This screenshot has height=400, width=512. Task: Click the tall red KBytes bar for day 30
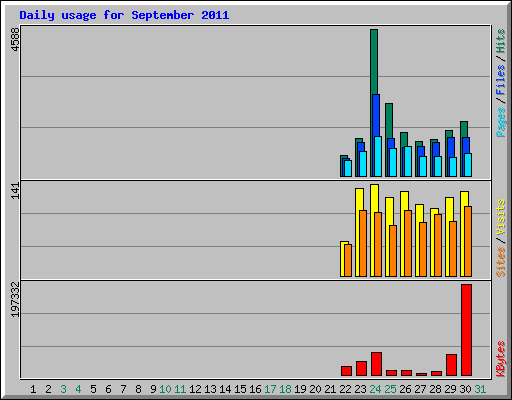tap(466, 330)
